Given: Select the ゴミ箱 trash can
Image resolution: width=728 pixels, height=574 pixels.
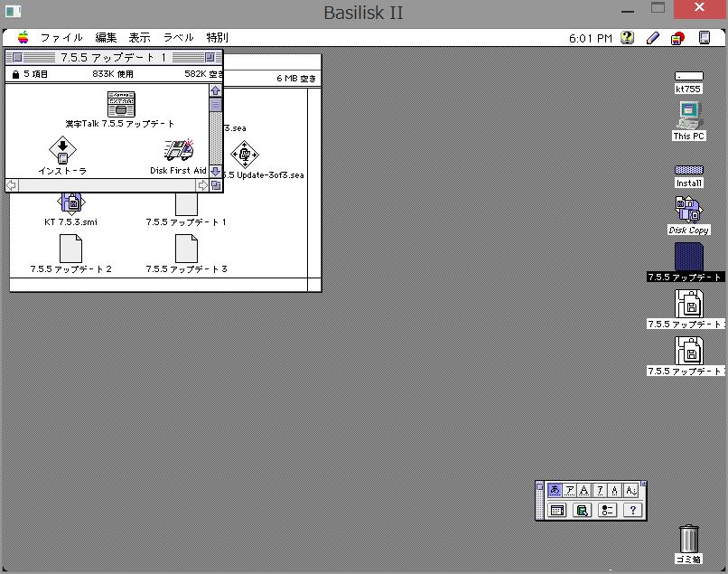Looking at the screenshot, I should 689,539.
